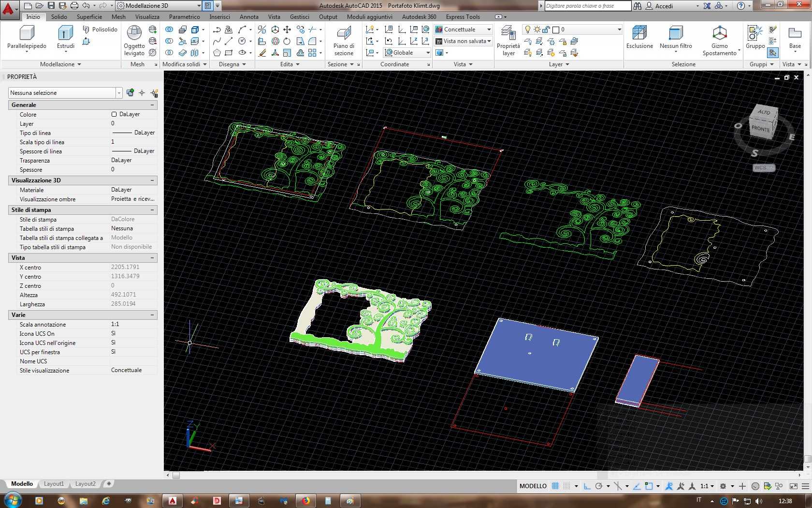Open the Help question mark icon

(741, 6)
